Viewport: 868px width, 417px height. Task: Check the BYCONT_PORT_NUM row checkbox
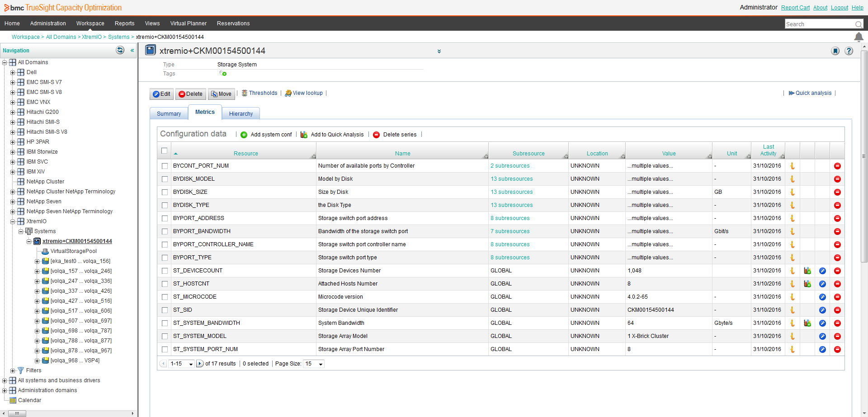click(165, 166)
